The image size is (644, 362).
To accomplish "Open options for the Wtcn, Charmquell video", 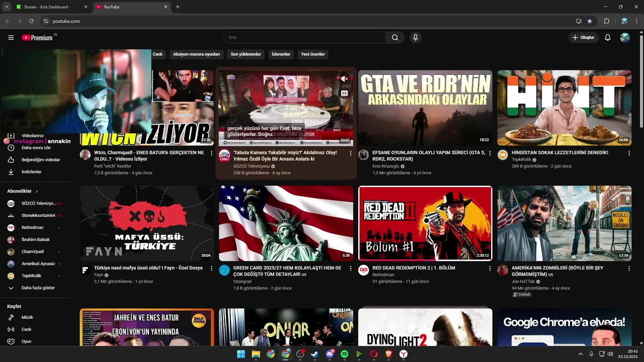I will point(211,153).
